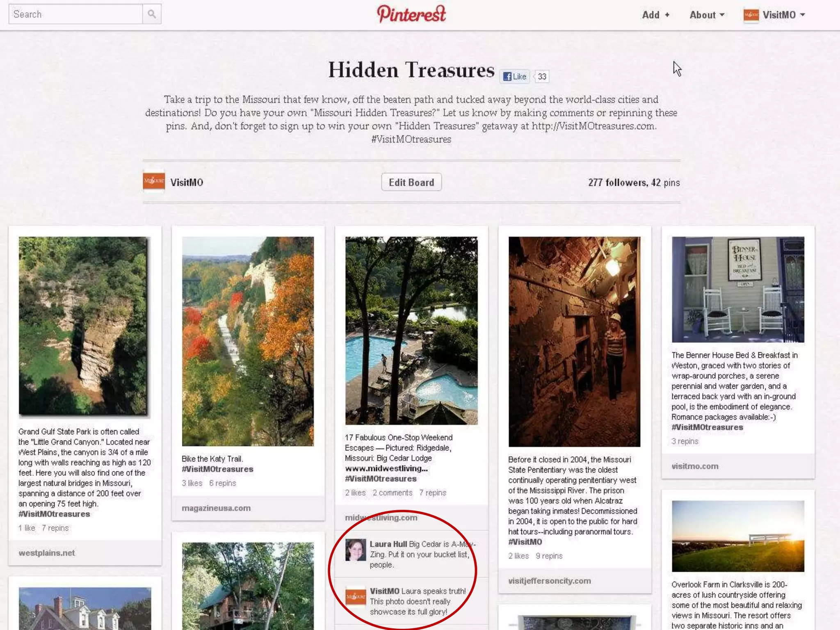840x630 pixels.
Task: Open the Katy Trail pin image
Action: point(248,341)
